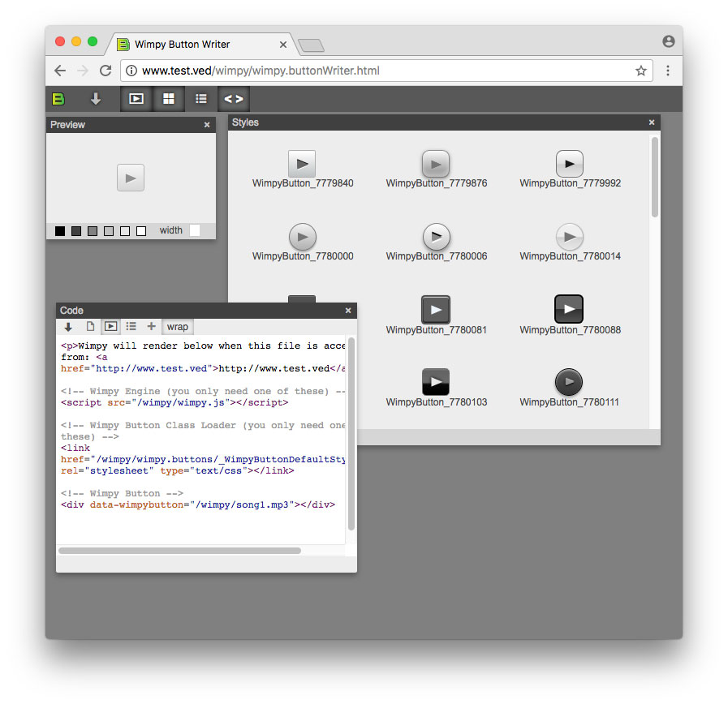Image resolution: width=728 pixels, height=704 pixels.
Task: Select the white background swatch
Action: pos(141,230)
